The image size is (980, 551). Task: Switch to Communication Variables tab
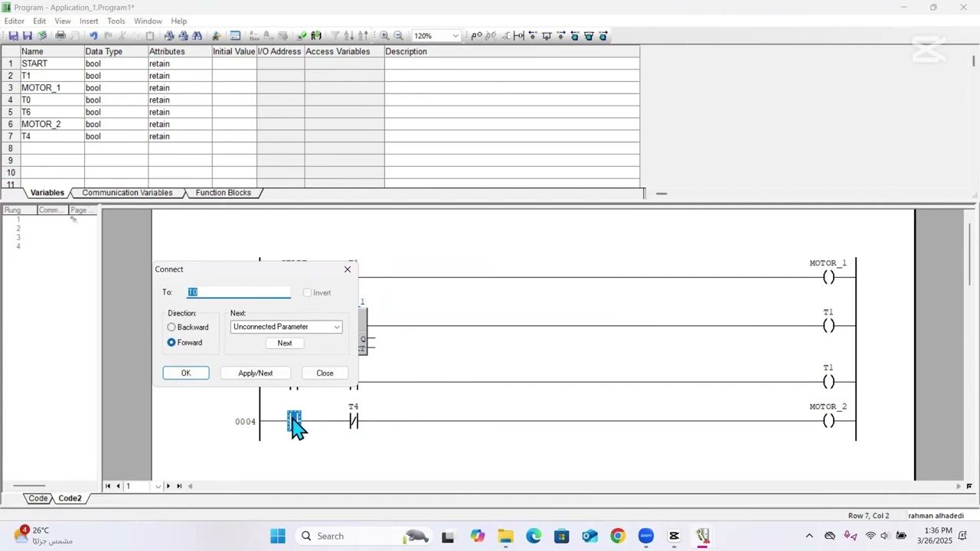127,193
